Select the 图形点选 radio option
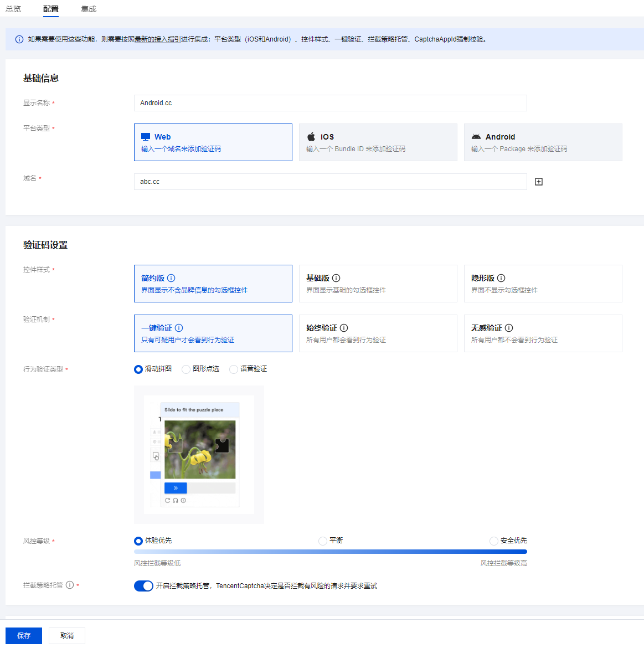Screen dimensions: 644x648 click(x=186, y=369)
